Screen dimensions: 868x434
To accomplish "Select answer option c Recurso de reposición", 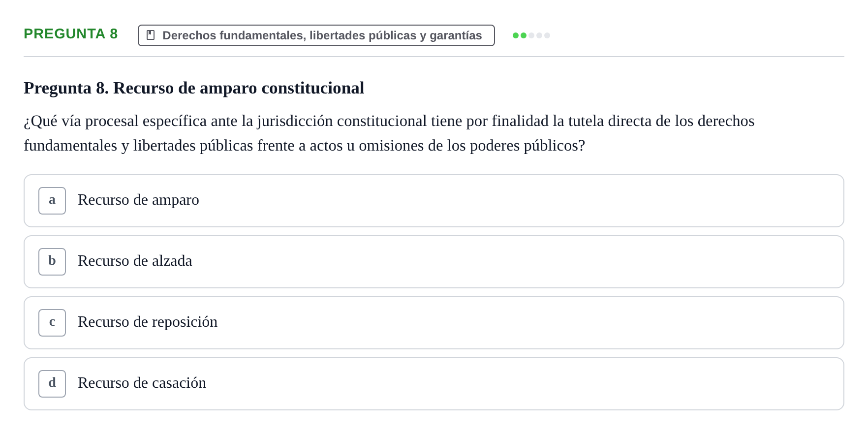I will (434, 323).
